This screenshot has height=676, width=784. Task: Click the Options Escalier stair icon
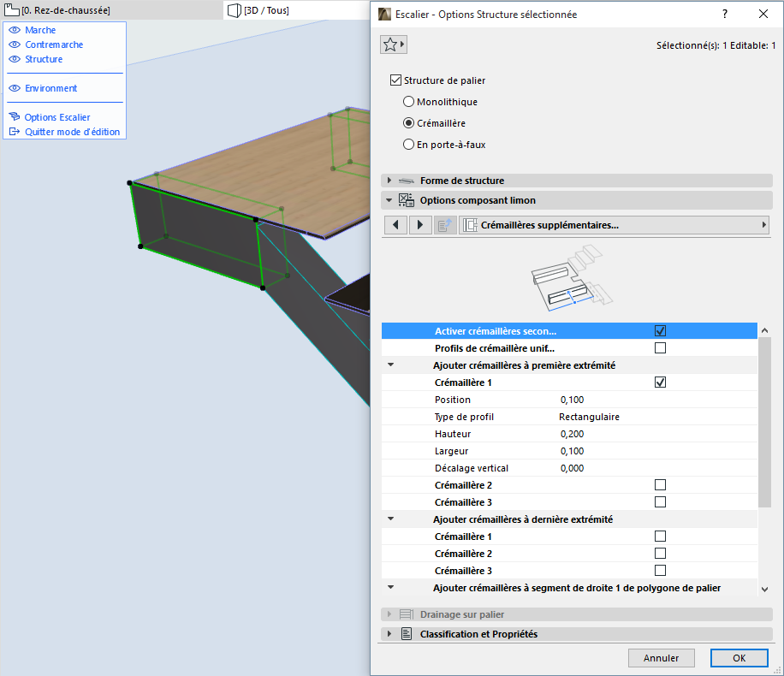[x=15, y=117]
